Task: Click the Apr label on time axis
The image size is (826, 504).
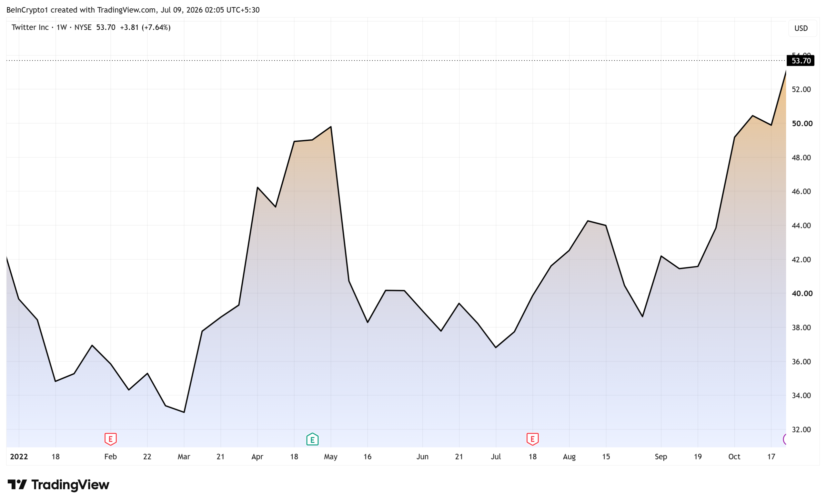Action: coord(257,457)
